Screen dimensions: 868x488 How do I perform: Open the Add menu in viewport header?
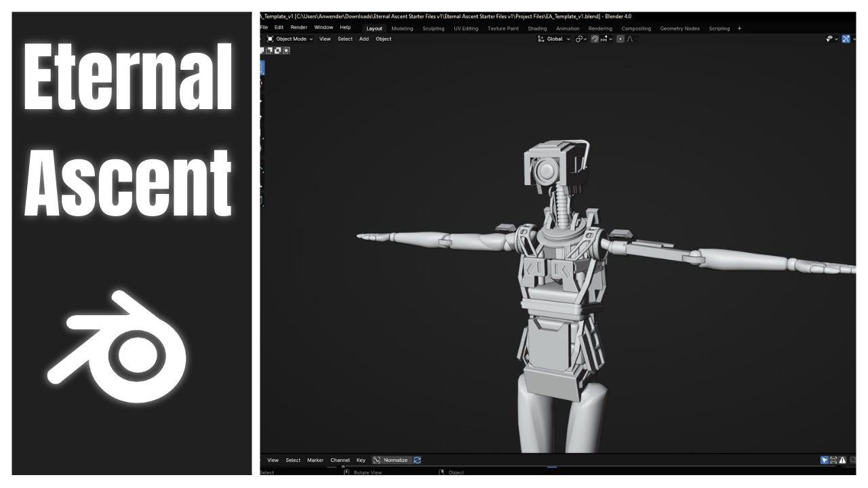(364, 39)
